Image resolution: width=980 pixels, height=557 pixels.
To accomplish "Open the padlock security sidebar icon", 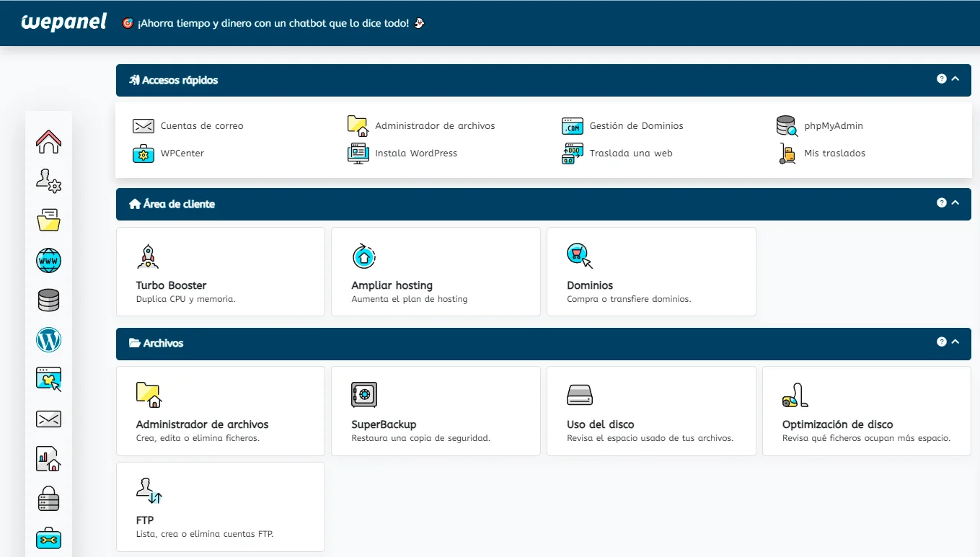I will coord(48,499).
